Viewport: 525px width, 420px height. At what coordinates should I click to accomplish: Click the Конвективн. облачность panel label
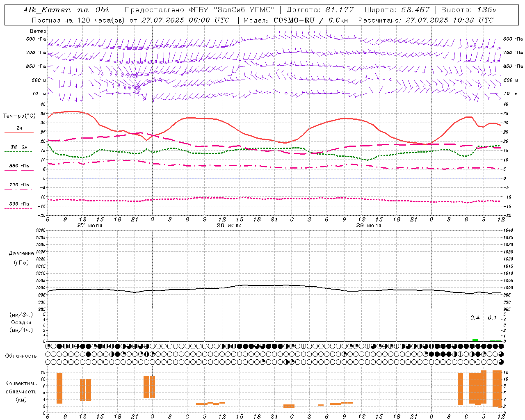(x=21, y=388)
